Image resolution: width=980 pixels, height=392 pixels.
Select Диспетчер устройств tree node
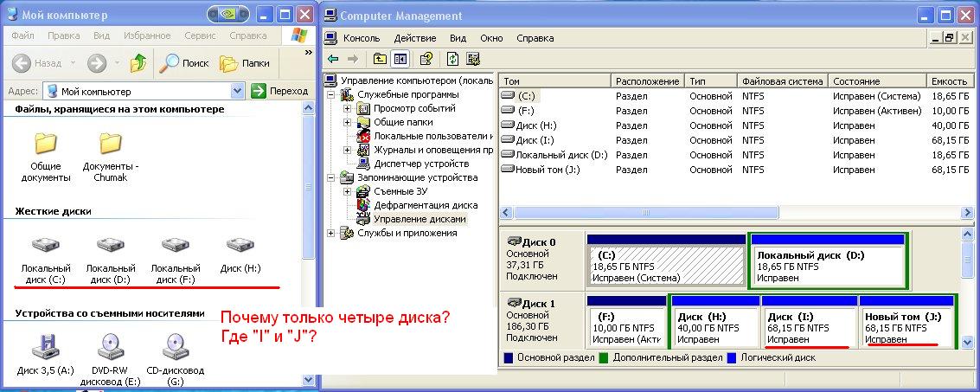(x=421, y=164)
